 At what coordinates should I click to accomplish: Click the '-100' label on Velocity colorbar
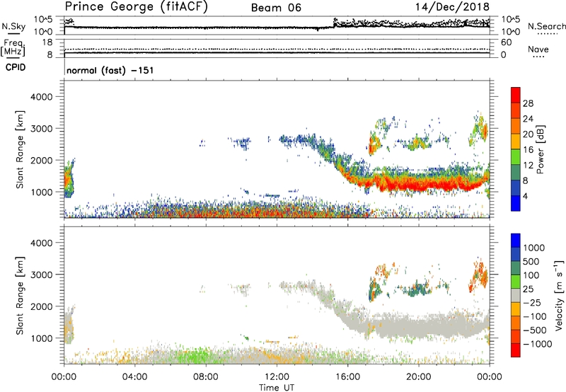[535, 316]
